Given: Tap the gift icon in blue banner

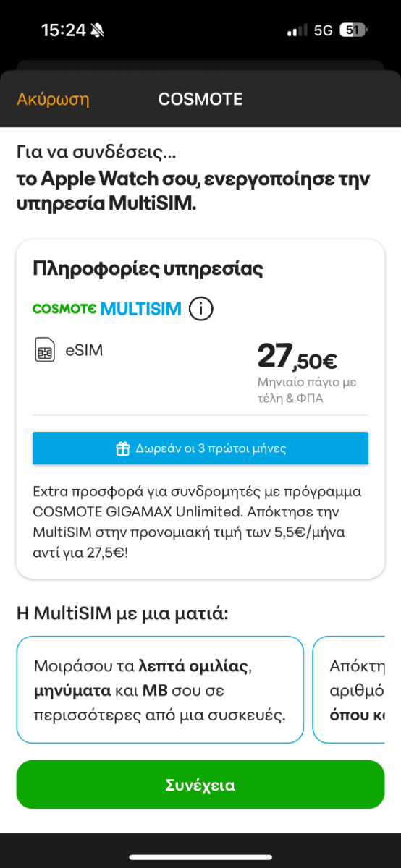Looking at the screenshot, I should (x=122, y=448).
